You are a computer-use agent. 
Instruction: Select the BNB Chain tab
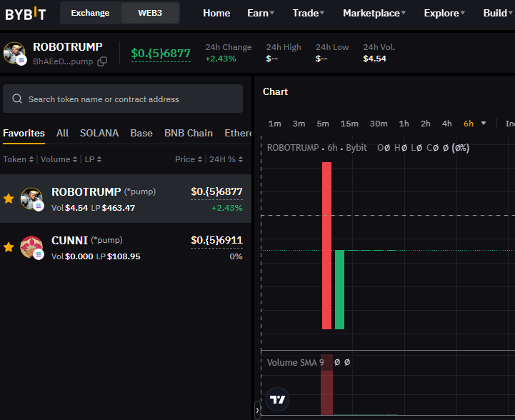pyautogui.click(x=189, y=134)
